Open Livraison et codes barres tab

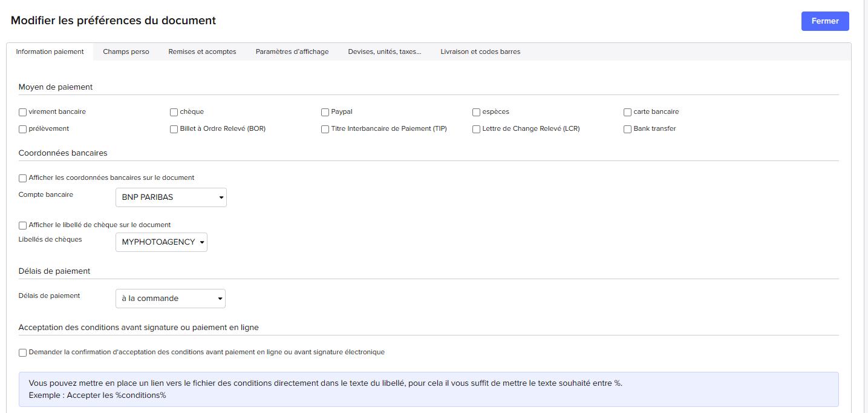coord(480,52)
